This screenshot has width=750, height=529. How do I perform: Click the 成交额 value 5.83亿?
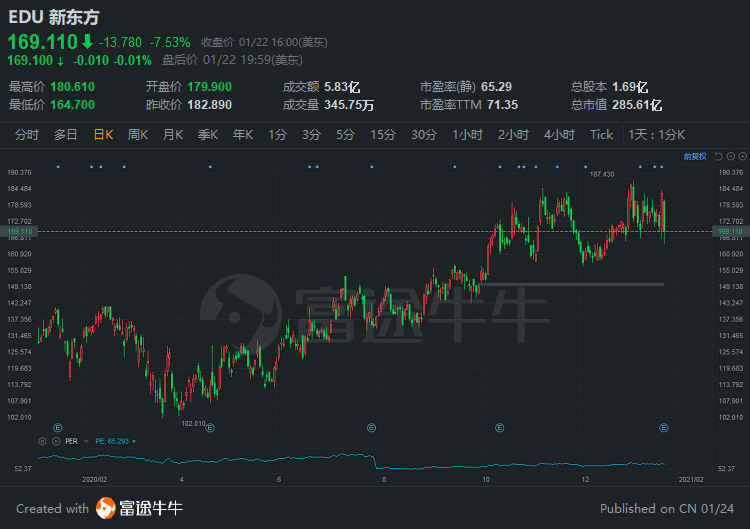coord(342,87)
